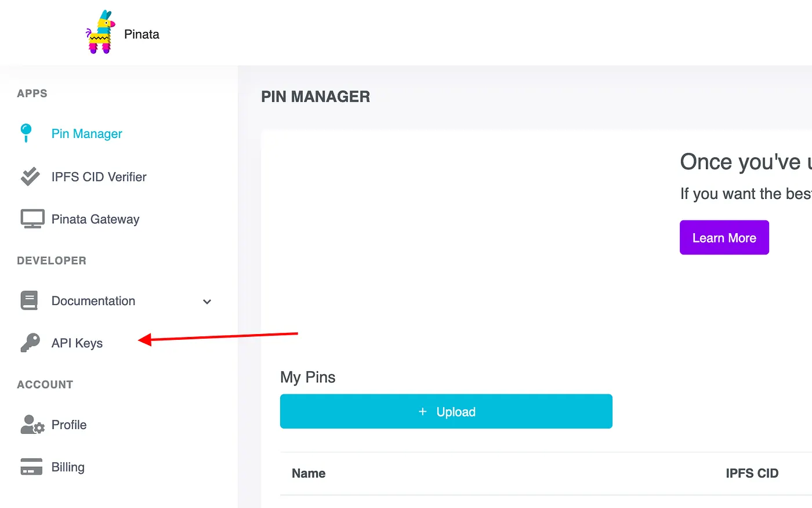Screen dimensions: 812x508
Task: Click the Name column header
Action: (x=309, y=474)
